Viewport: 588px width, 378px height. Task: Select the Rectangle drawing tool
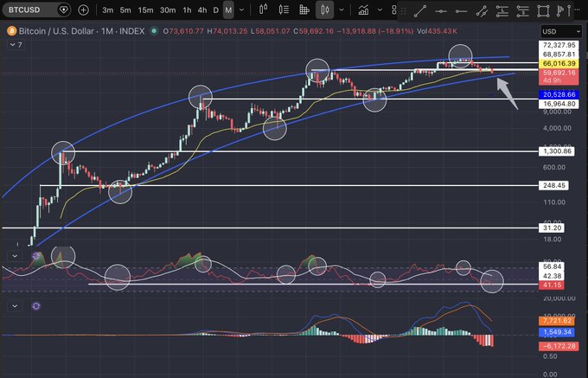(x=543, y=11)
